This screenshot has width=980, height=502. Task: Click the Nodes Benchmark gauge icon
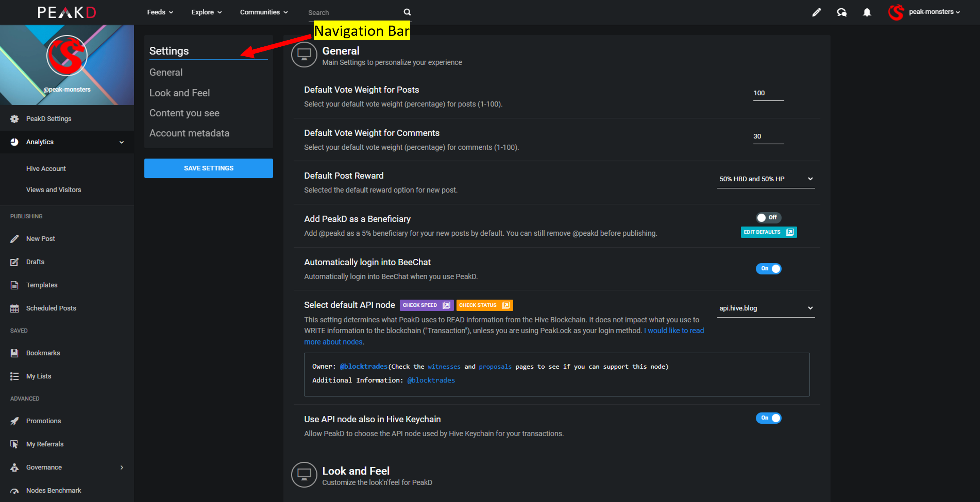click(x=14, y=490)
